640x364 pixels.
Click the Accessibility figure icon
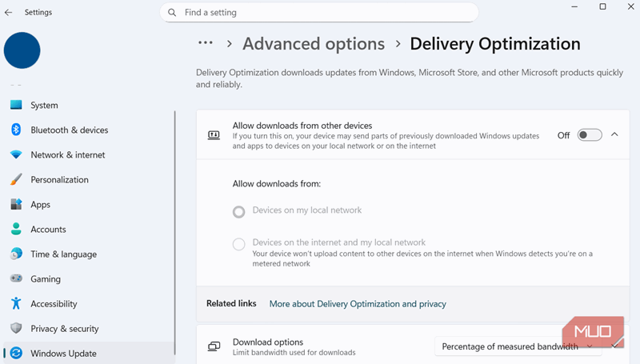click(16, 303)
